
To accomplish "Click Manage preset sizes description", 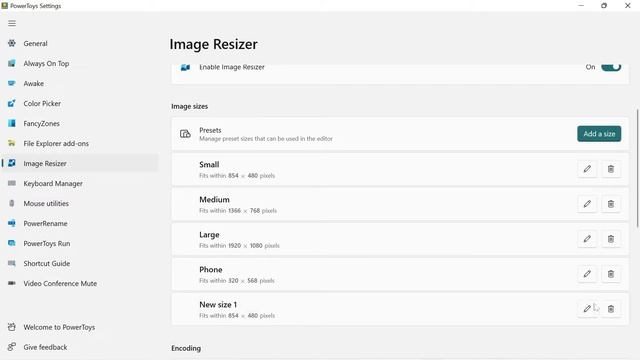I will 266,139.
